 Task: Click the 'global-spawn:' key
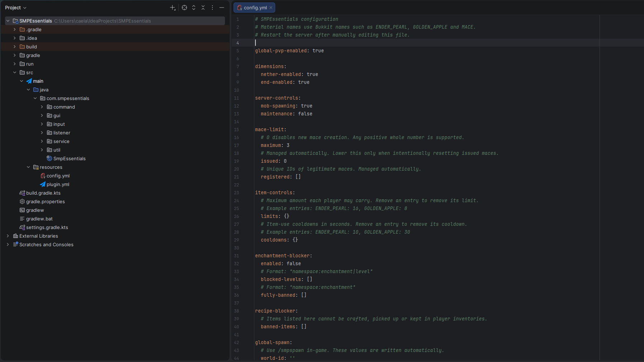pos(274,342)
